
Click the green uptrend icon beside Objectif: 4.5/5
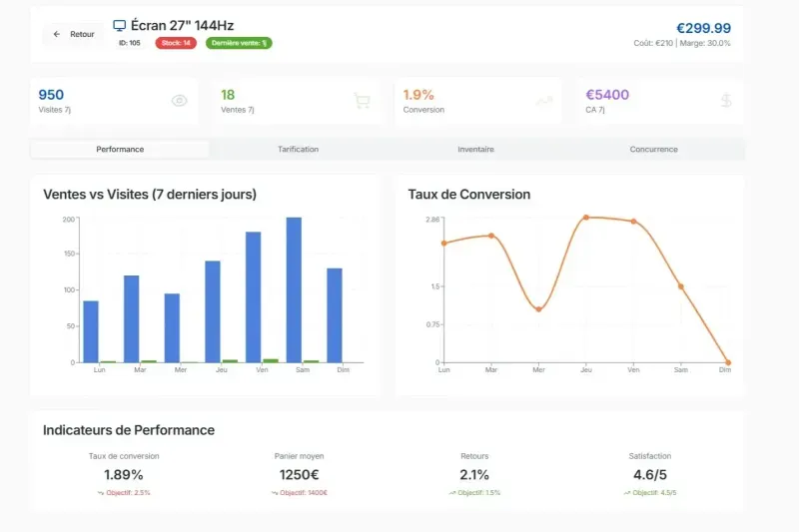click(627, 493)
